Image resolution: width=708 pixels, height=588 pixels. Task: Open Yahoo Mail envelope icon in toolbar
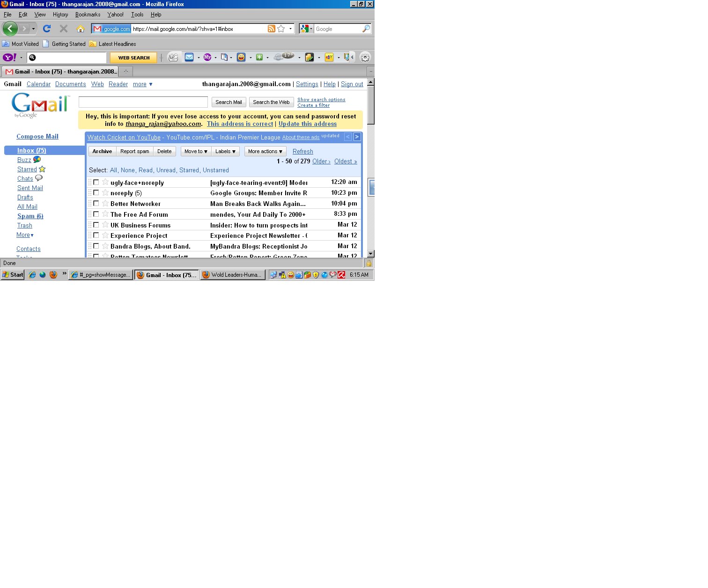pyautogui.click(x=189, y=57)
